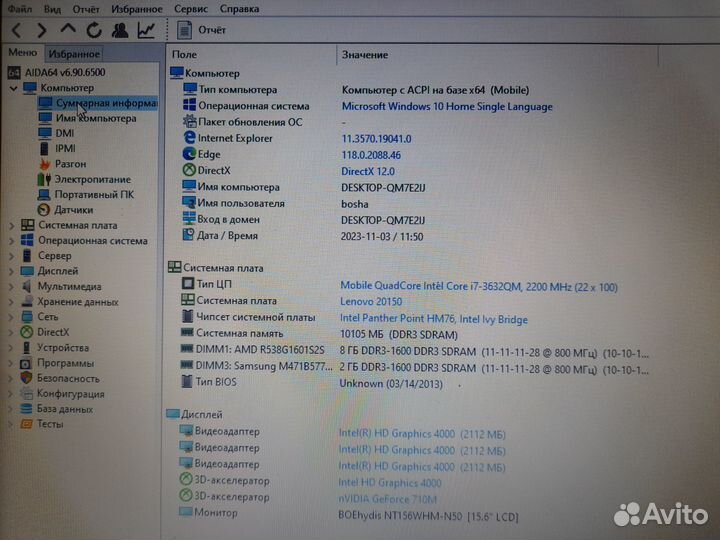
Task: Click the Конфигурация tree icon
Action: (x=26, y=394)
